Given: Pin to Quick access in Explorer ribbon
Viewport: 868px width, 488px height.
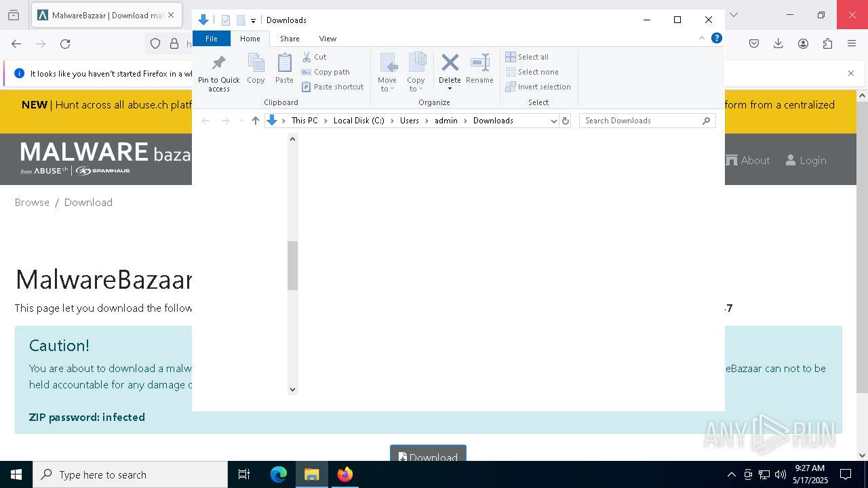Looking at the screenshot, I should tap(218, 73).
